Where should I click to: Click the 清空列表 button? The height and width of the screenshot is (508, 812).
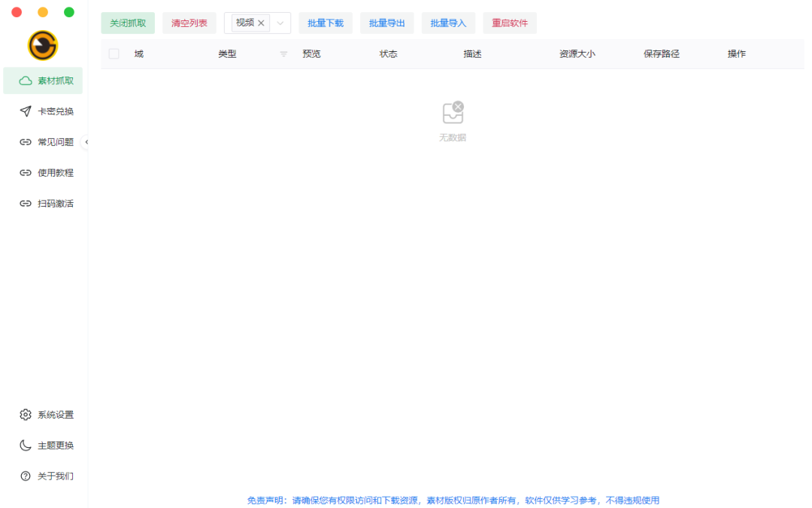pos(189,23)
